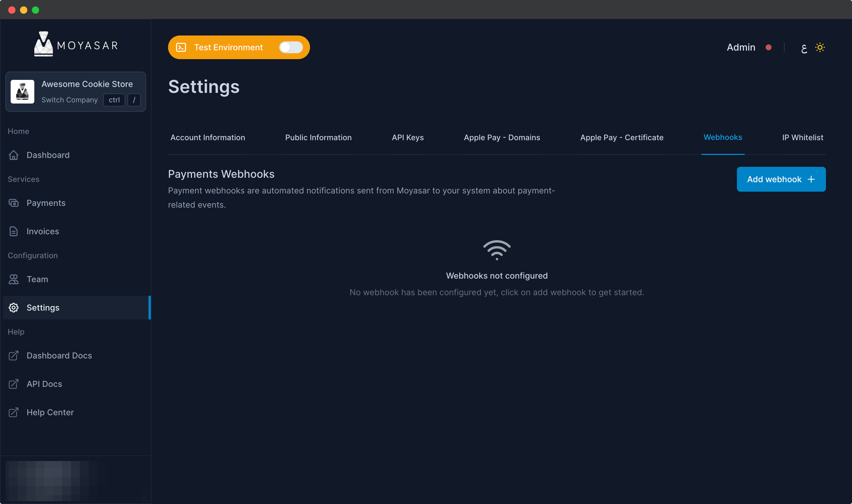Toggle light theme with the sun icon
Image resolution: width=852 pixels, height=504 pixels.
(x=820, y=47)
